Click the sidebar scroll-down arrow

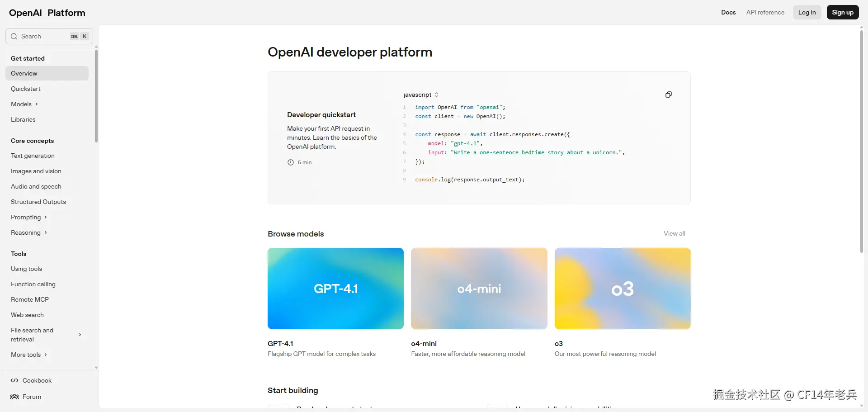pyautogui.click(x=96, y=368)
